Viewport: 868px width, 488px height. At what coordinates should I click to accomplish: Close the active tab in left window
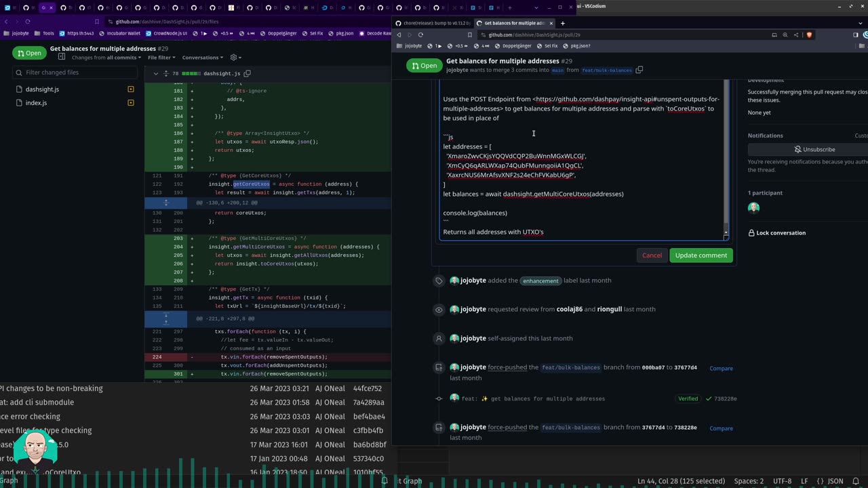point(51,7)
